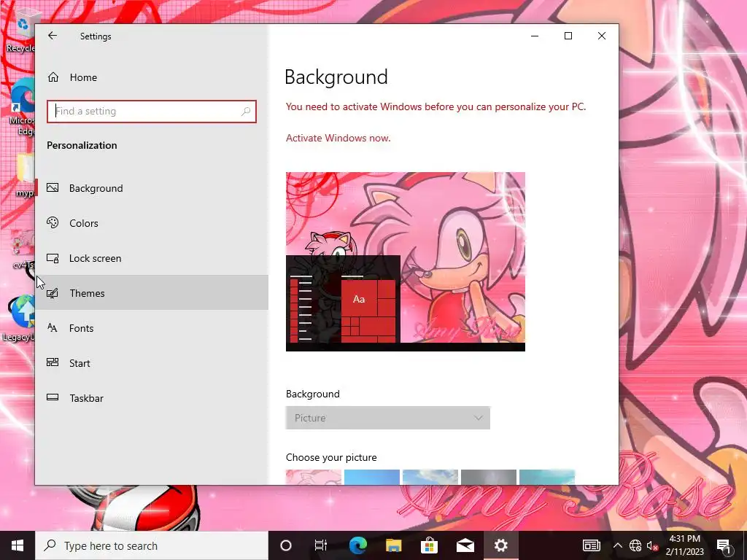The height and width of the screenshot is (560, 747).
Task: Open File Explorer from the taskbar
Action: (393, 545)
